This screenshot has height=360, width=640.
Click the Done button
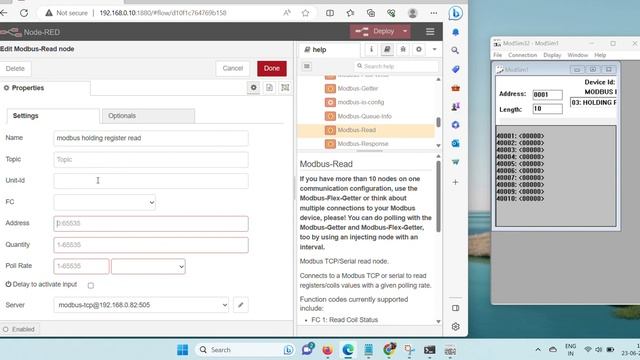(271, 69)
